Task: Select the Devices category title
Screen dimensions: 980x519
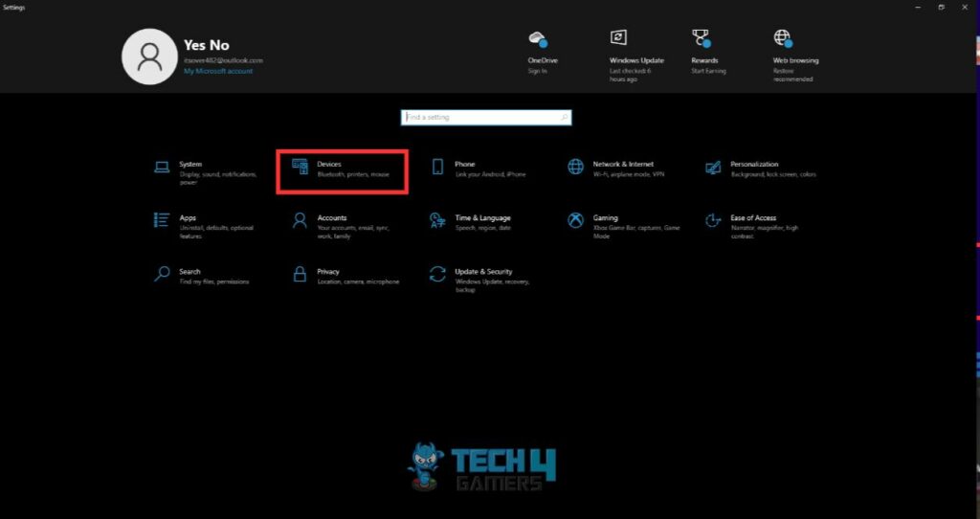Action: coord(329,165)
